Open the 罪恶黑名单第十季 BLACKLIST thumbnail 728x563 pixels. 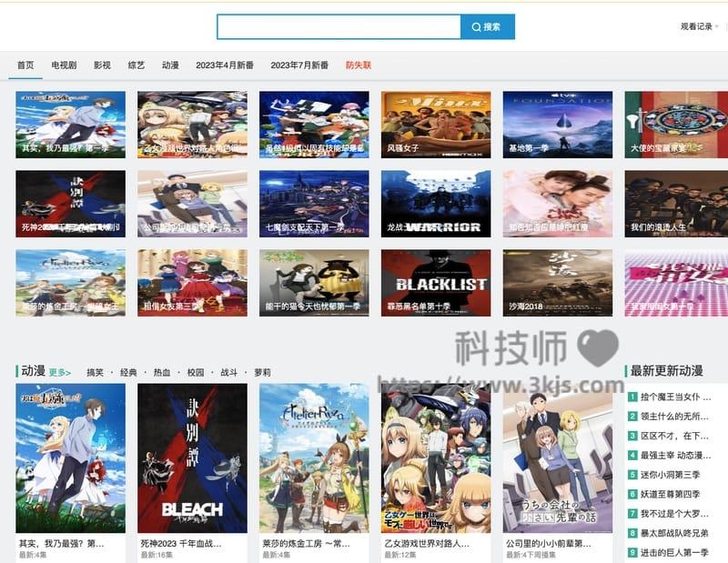[436, 283]
